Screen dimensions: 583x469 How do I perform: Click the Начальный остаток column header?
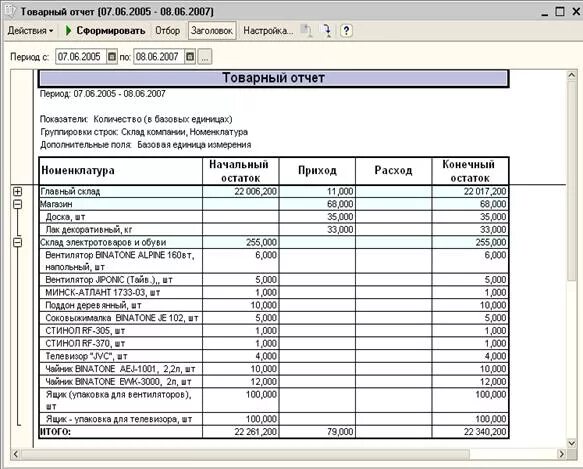[x=241, y=171]
